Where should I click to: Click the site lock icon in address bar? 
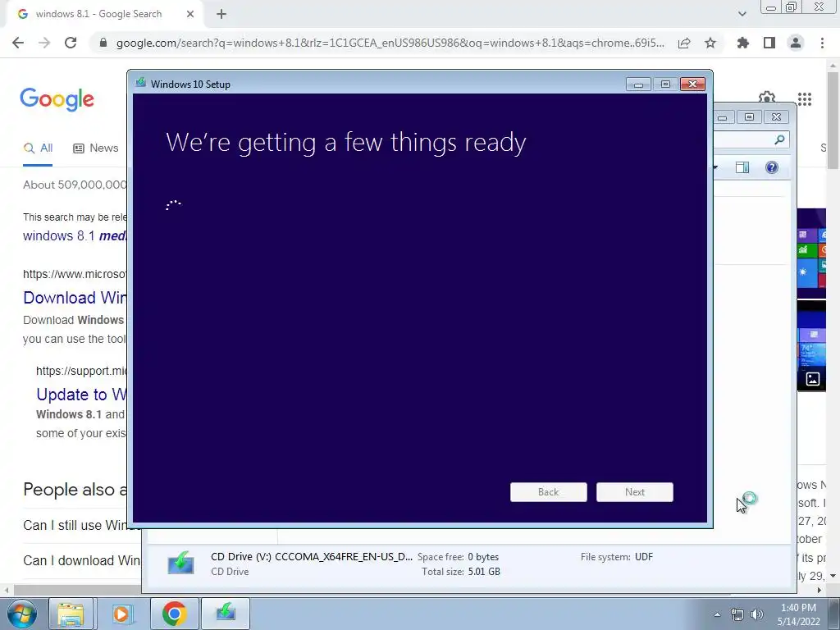tap(103, 43)
